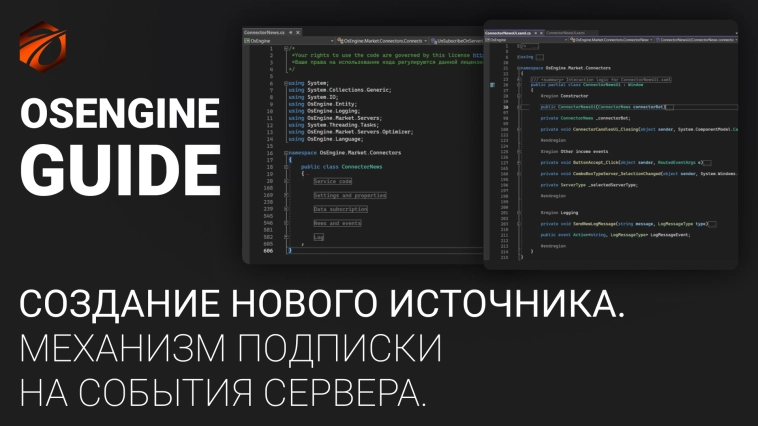Image resolution: width=758 pixels, height=426 pixels.
Task: Click 'using OsEngine.Entity;' line
Action: [322, 104]
